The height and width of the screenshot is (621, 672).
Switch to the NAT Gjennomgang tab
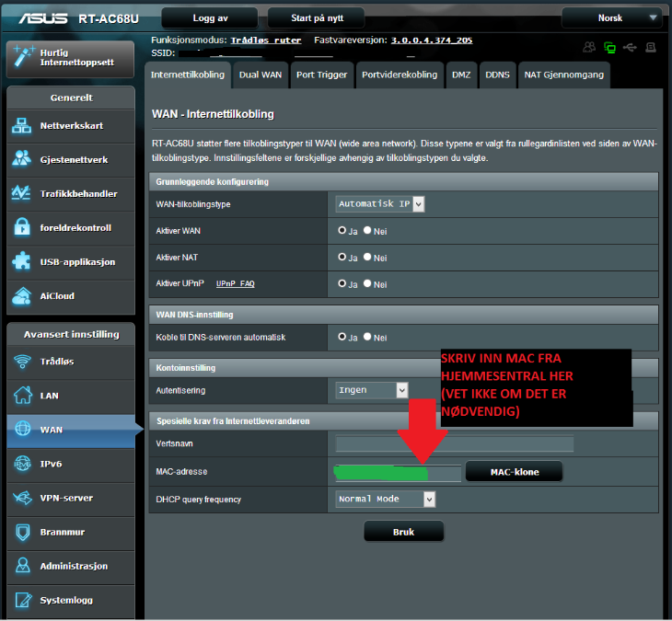[x=564, y=75]
